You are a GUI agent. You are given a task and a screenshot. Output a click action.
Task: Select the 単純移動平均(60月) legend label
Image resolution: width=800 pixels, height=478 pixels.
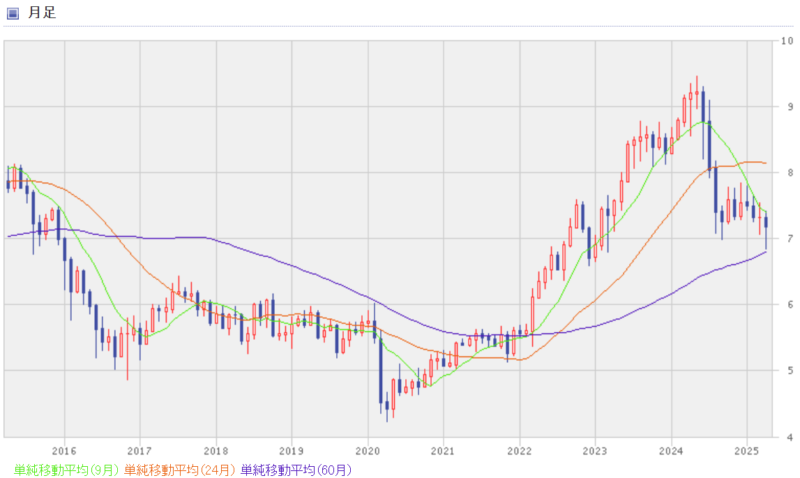point(297,468)
